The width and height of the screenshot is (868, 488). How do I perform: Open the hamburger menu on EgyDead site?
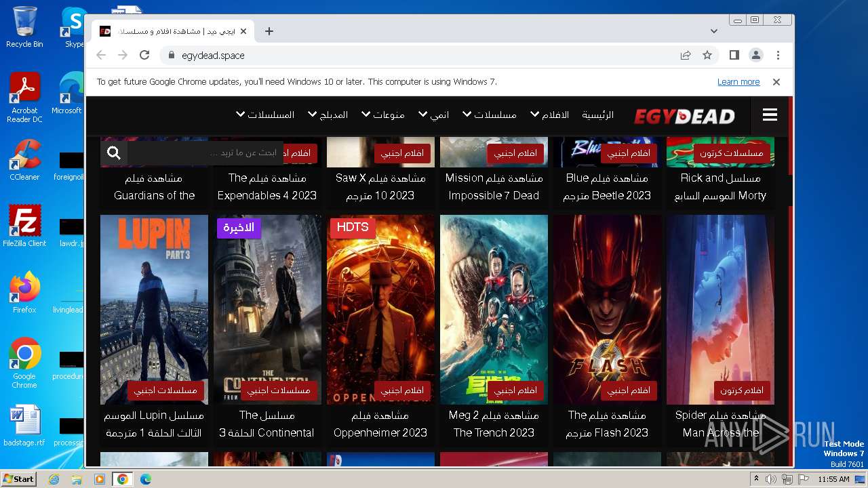coord(770,115)
